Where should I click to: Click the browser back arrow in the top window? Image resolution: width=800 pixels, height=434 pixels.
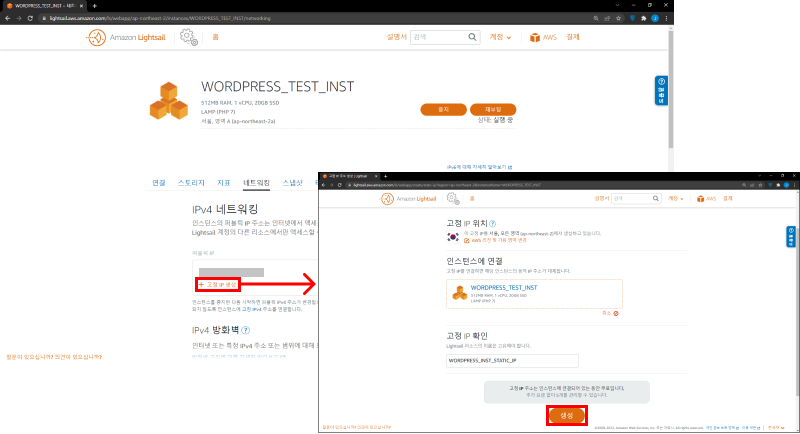click(6, 18)
